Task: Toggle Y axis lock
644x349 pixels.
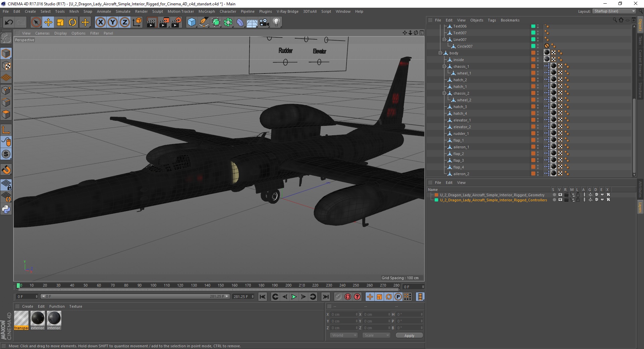Action: (113, 22)
